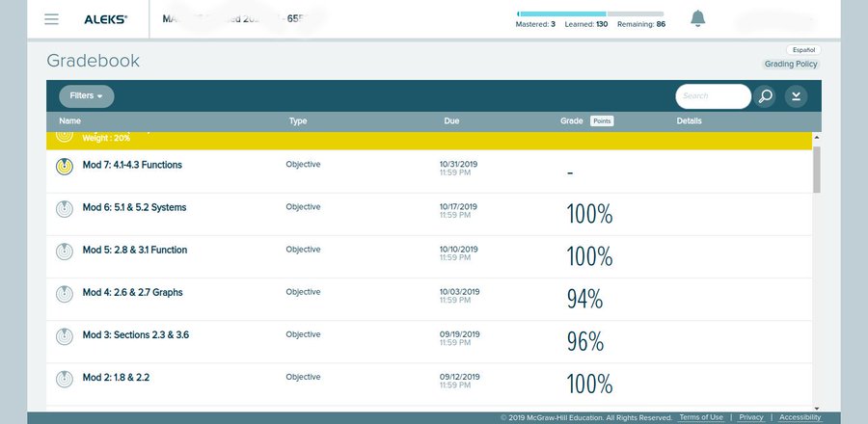The width and height of the screenshot is (868, 424).
Task: Open Mod 4: 2.6 & 2.7 Graphs
Action: pos(133,292)
